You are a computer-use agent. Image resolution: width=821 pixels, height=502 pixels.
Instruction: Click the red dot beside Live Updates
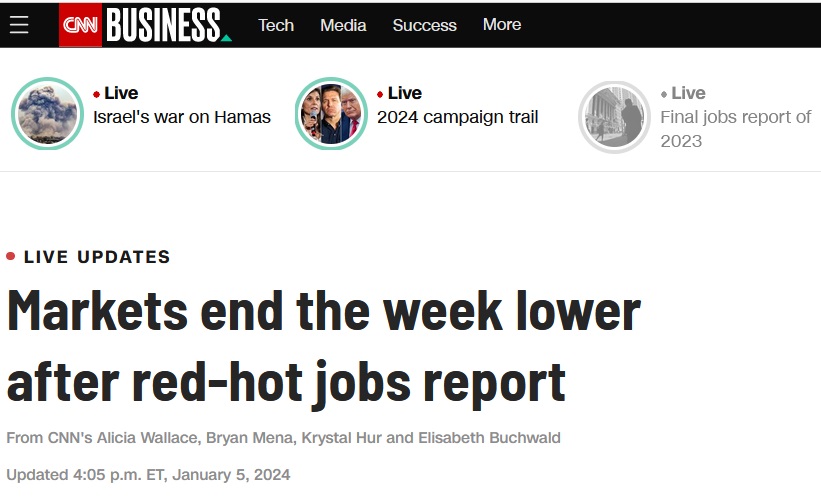[11, 257]
